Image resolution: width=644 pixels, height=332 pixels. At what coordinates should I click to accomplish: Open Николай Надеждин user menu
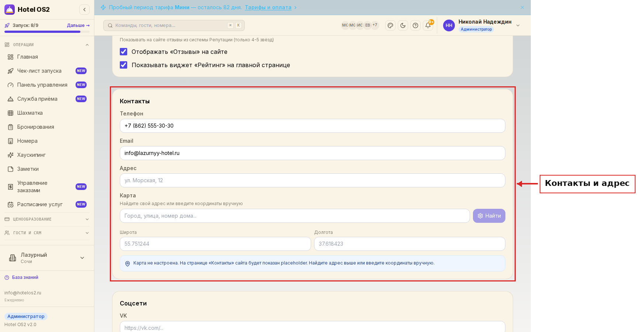(482, 25)
